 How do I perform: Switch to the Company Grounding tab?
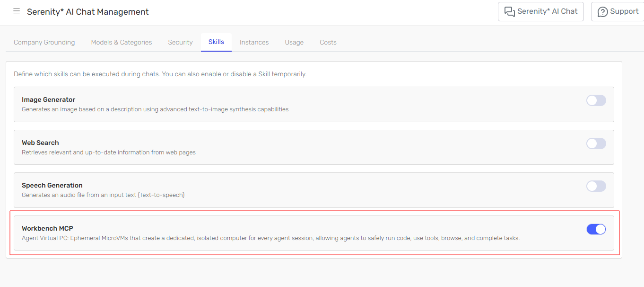44,42
